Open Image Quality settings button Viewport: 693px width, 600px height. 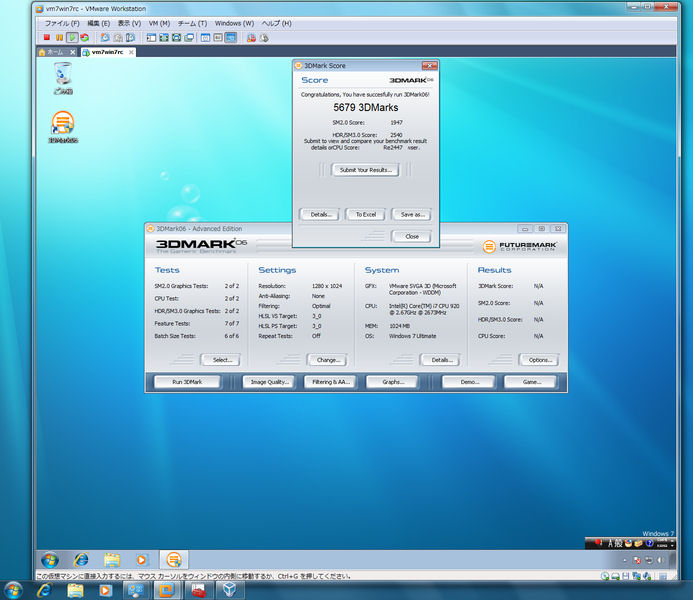tap(269, 382)
